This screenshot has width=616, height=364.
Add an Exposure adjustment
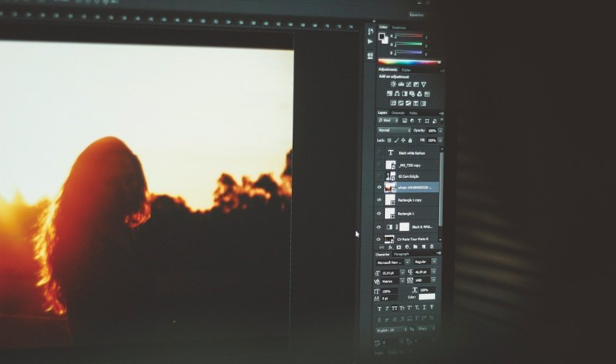(x=416, y=84)
